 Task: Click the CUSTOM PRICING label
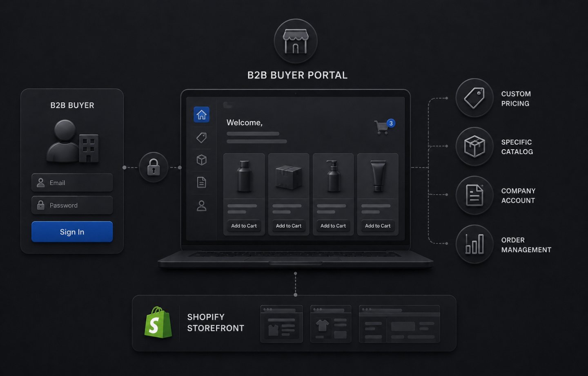(516, 98)
